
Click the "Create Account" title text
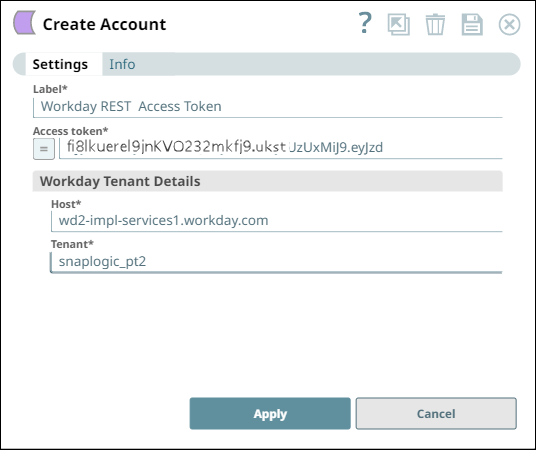104,24
